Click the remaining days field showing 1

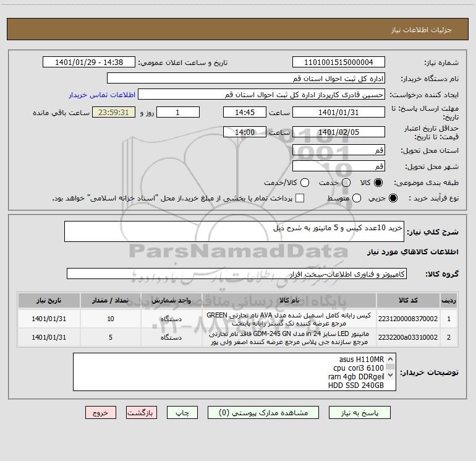point(178,112)
